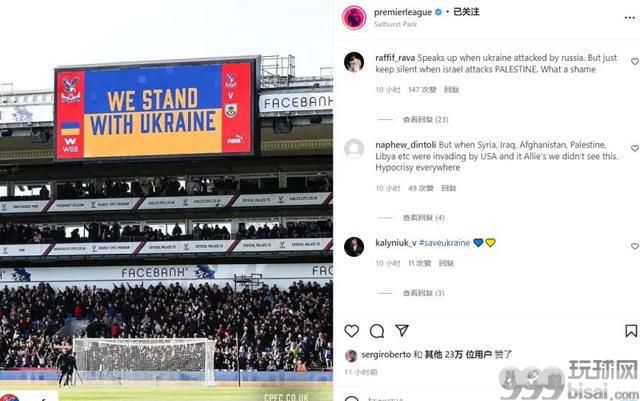Open kalyniuk_v's profile picture
This screenshot has width=640, height=401.
[x=354, y=247]
